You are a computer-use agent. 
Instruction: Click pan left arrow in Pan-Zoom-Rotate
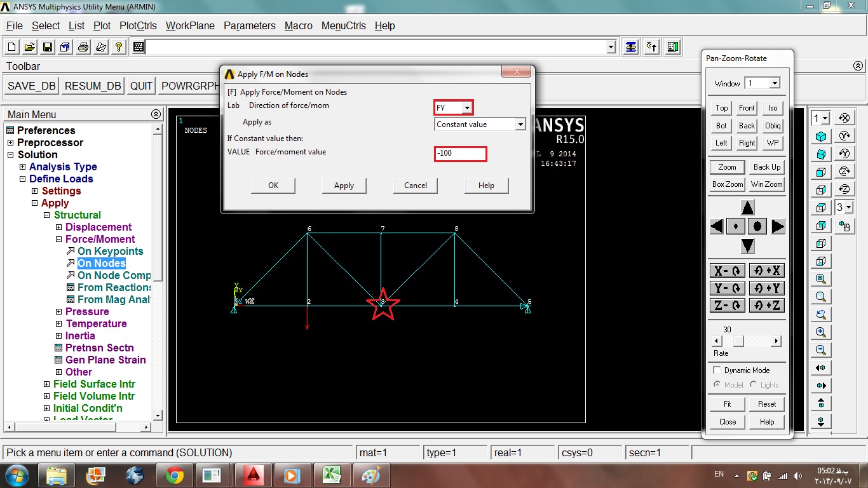tap(716, 226)
